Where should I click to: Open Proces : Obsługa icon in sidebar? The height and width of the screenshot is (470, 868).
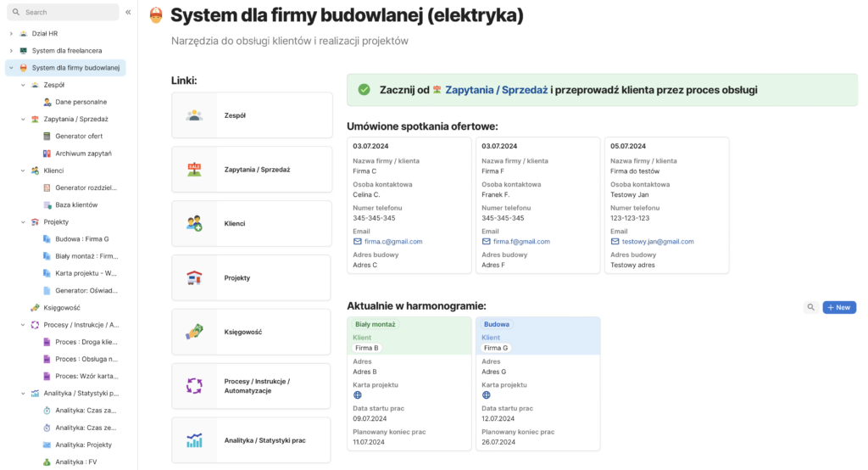47,359
